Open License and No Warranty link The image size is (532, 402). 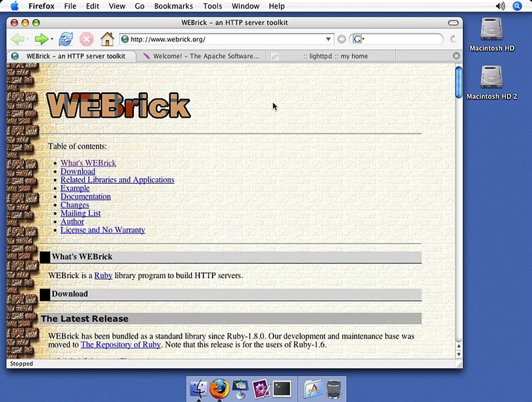(x=103, y=230)
